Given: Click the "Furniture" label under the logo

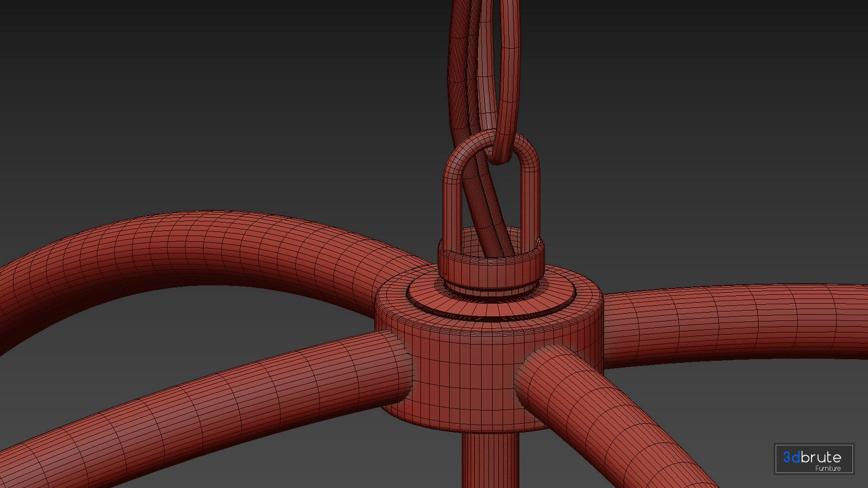Looking at the screenshot, I should pyautogui.click(x=828, y=468).
